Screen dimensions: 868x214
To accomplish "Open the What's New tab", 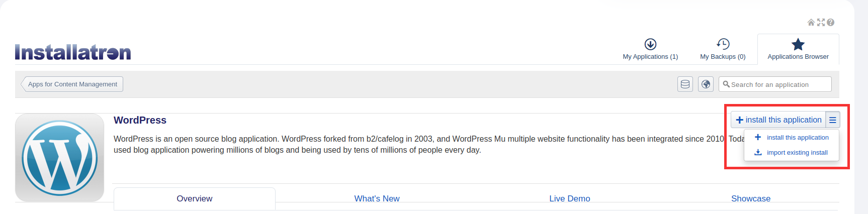I will pyautogui.click(x=377, y=199).
